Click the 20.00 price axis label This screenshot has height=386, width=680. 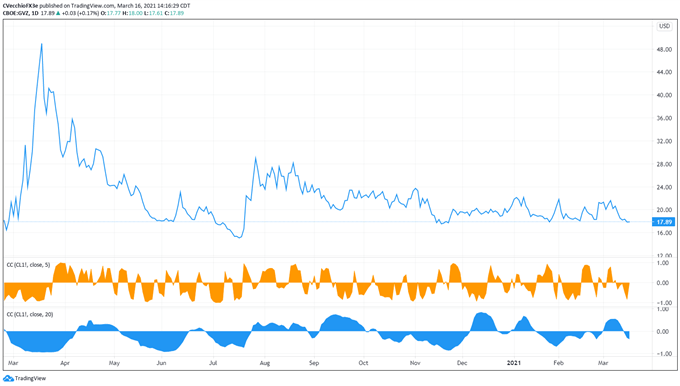click(664, 210)
